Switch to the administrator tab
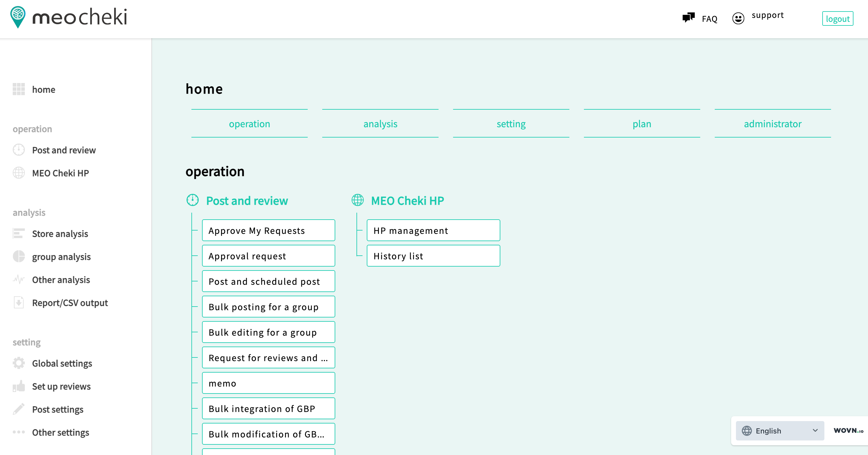This screenshot has height=455, width=868. coord(772,124)
